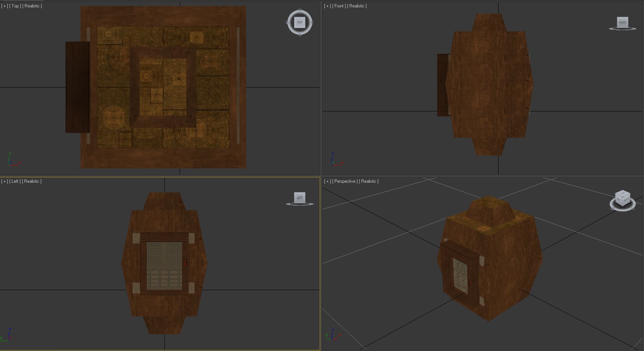Click the red door handle in Left viewport
Screen dimensions: 644x351
(x=185, y=263)
